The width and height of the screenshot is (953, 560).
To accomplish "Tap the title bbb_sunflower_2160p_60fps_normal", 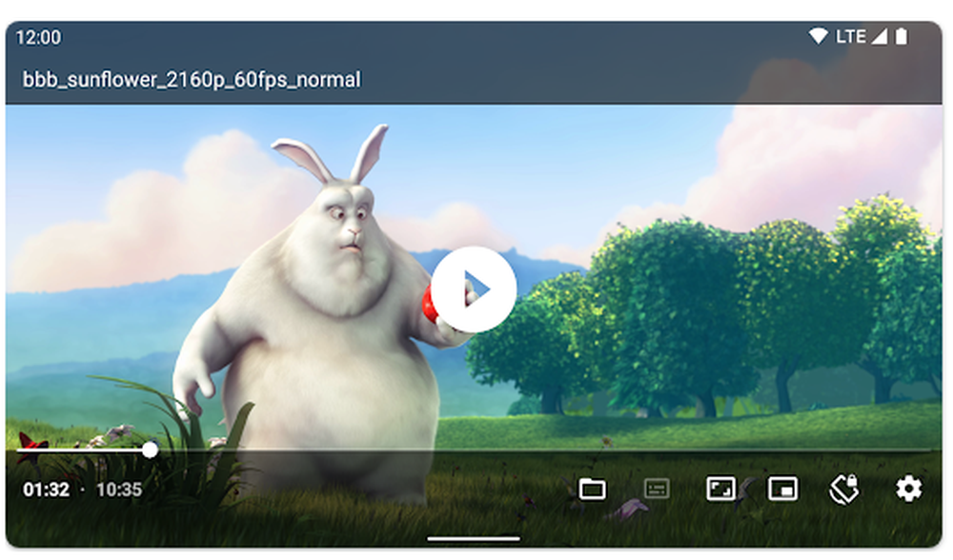I will [192, 79].
